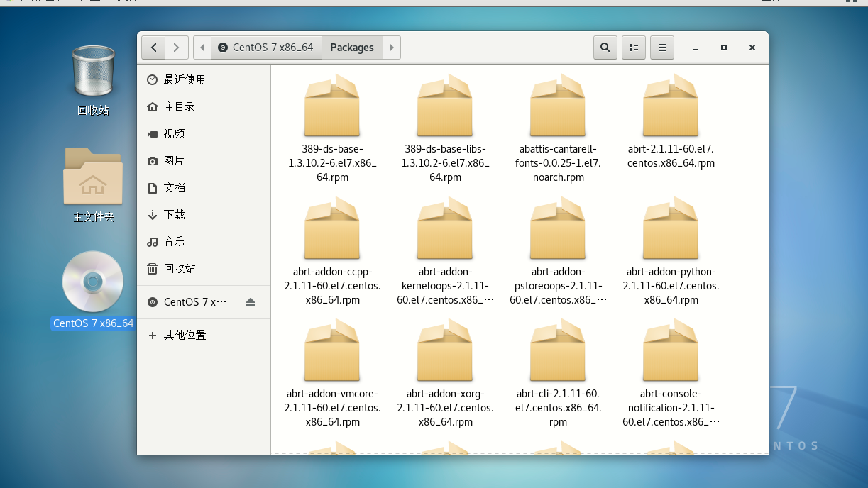Select abrt-2.1.11-60.el7.centos.x86_64.rpm package icon
868x488 pixels.
pyautogui.click(x=671, y=105)
